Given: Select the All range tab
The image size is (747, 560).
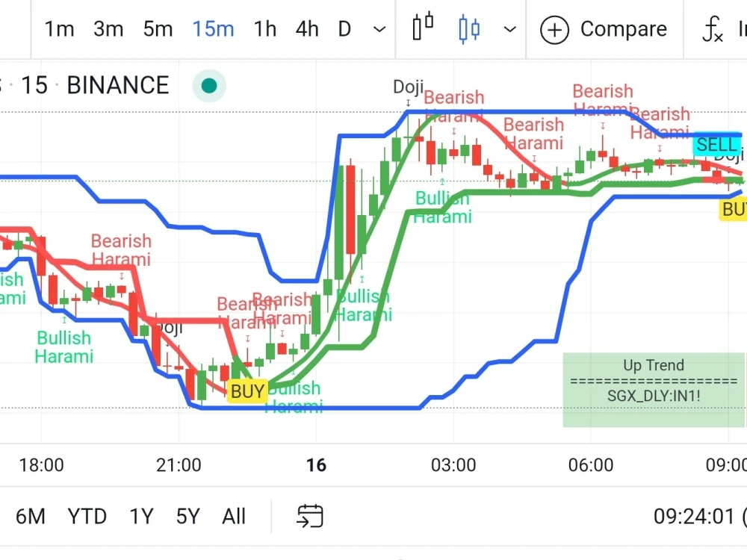Looking at the screenshot, I should point(234,516).
